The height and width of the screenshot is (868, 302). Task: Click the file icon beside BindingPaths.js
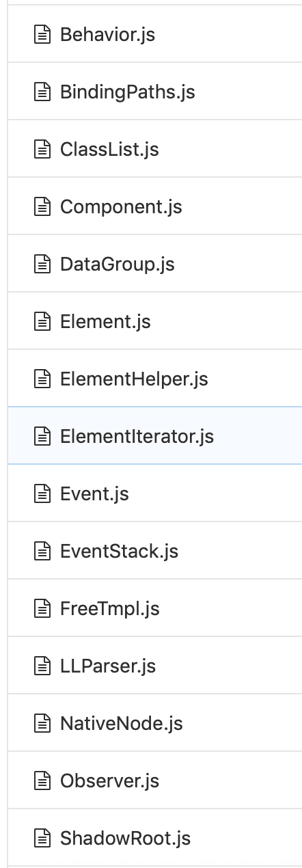42,92
